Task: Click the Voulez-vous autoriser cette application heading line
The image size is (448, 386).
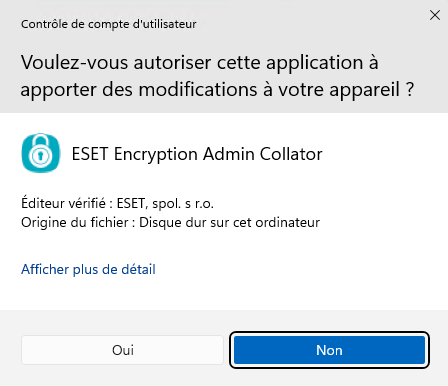Action: pyautogui.click(x=199, y=63)
